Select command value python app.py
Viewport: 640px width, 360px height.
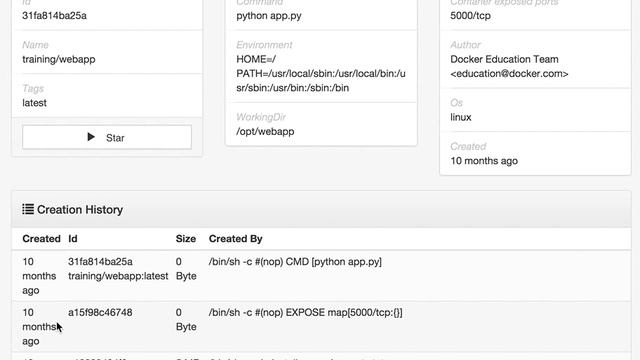(x=269, y=16)
